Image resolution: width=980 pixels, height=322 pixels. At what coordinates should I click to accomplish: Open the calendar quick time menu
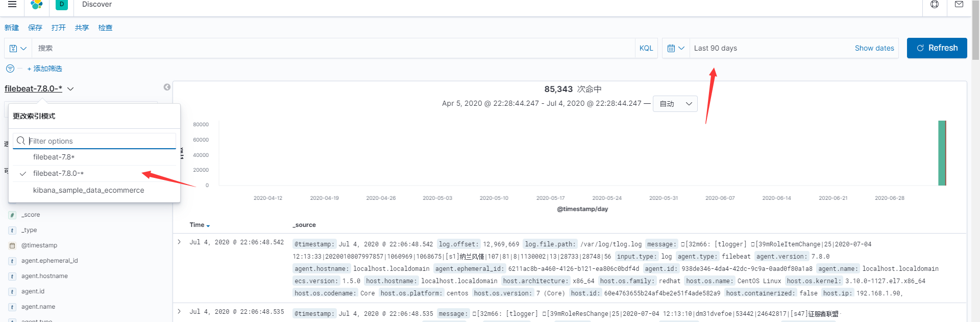(675, 48)
